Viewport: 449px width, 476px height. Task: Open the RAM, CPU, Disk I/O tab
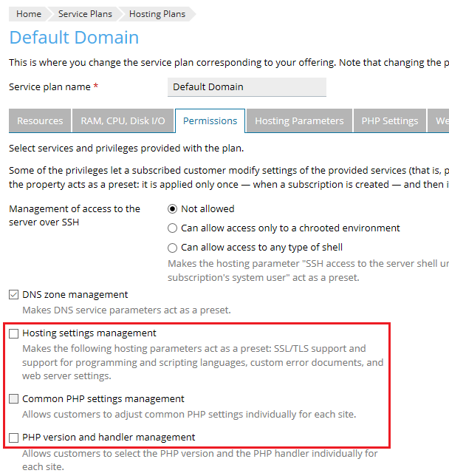[x=123, y=121]
